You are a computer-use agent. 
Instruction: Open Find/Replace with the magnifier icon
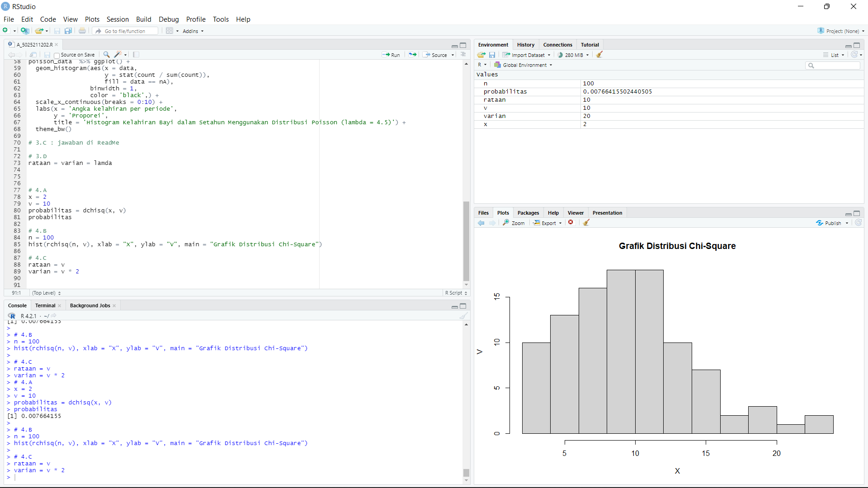(x=106, y=55)
